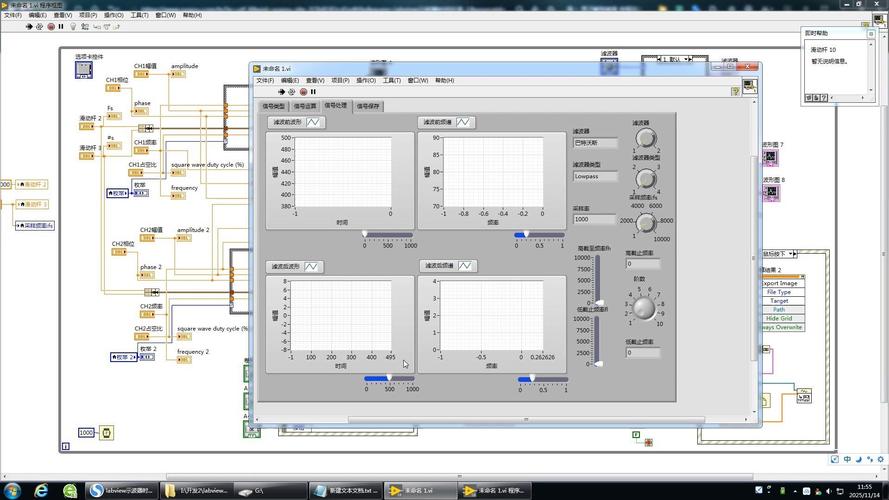Open 操作(O) menu in the front panel window
The image size is (889, 500).
pyautogui.click(x=366, y=80)
